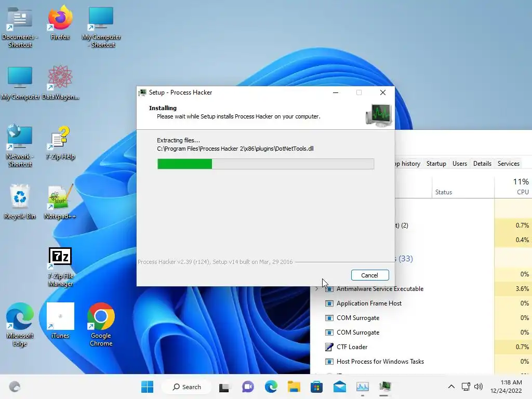
Task: Click Antimalware Service 3.6% CPU value
Action: pos(522,289)
